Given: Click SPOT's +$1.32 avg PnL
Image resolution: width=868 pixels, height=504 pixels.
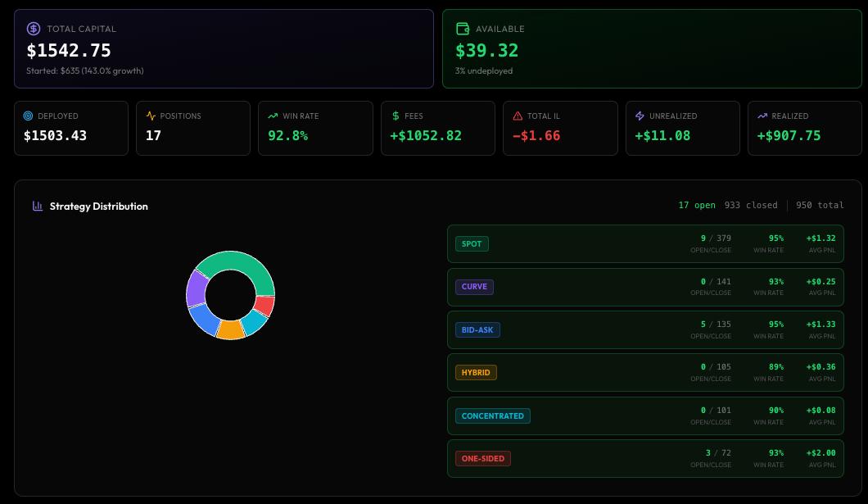Looking at the screenshot, I should 821,238.
